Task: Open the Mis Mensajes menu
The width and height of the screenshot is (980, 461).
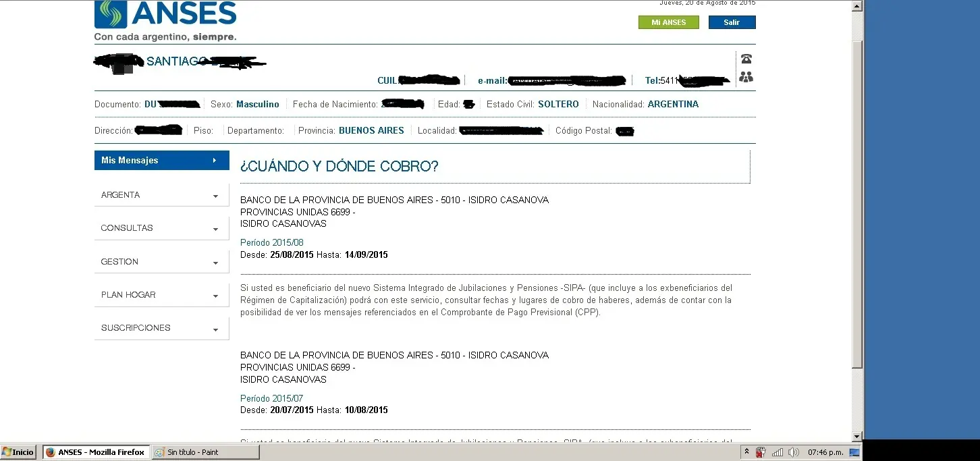Action: (162, 160)
